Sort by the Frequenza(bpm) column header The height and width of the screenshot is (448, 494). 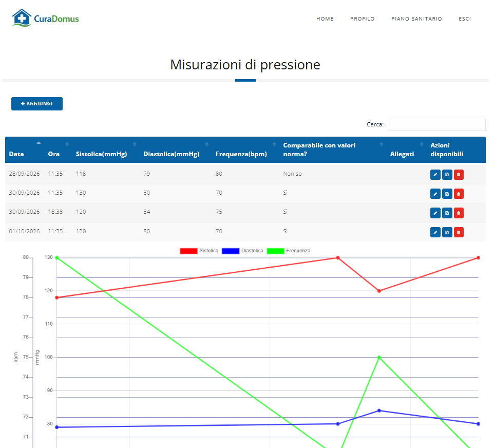click(x=246, y=150)
